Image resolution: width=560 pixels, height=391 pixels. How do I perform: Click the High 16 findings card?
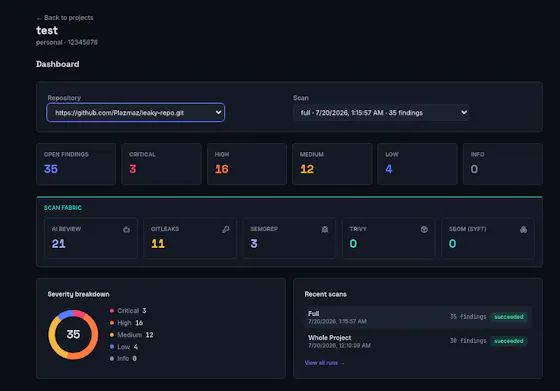[247, 164]
